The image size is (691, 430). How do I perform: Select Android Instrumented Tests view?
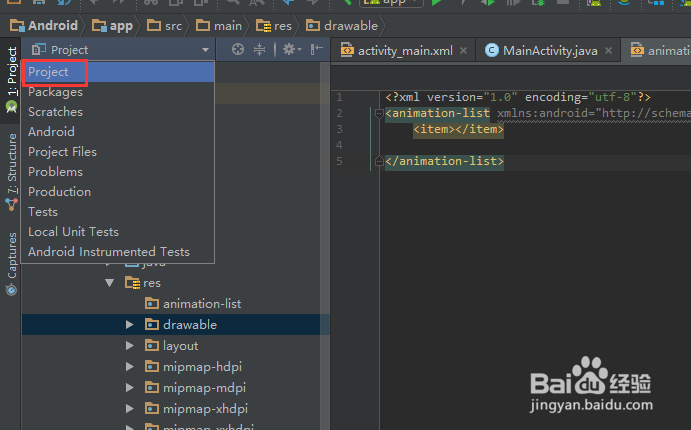point(118,252)
